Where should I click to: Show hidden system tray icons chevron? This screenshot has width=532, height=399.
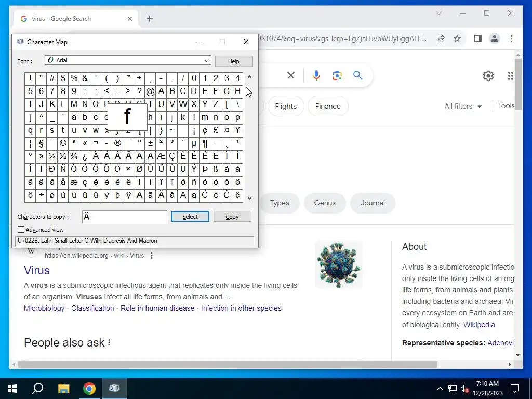[x=440, y=389]
